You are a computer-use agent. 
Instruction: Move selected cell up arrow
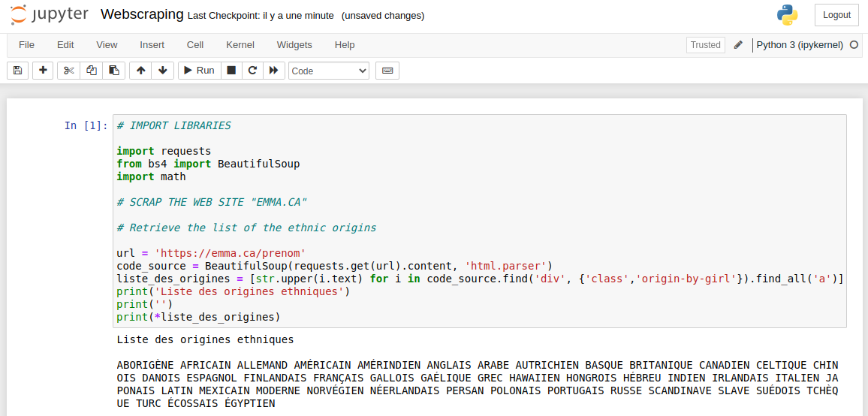click(140, 71)
